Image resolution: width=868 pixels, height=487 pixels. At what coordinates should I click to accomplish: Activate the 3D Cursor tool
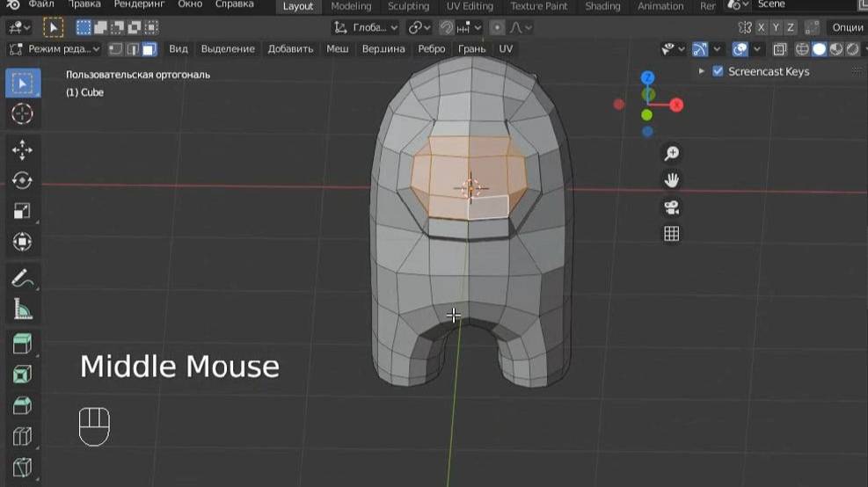pos(23,114)
